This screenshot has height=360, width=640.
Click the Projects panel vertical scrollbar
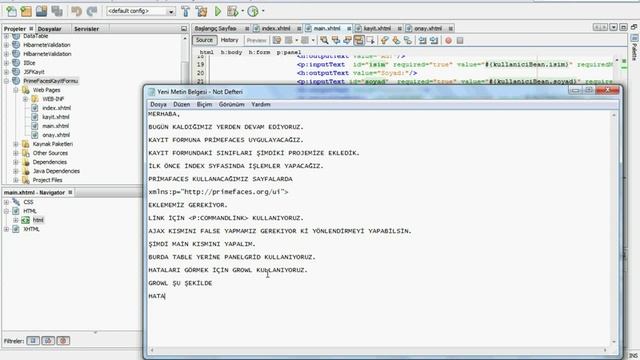click(185, 110)
